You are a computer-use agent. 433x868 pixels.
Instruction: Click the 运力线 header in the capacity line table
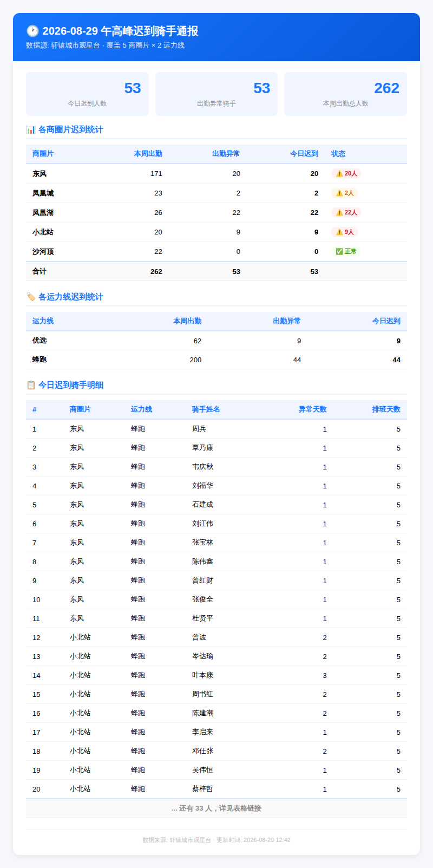(43, 321)
